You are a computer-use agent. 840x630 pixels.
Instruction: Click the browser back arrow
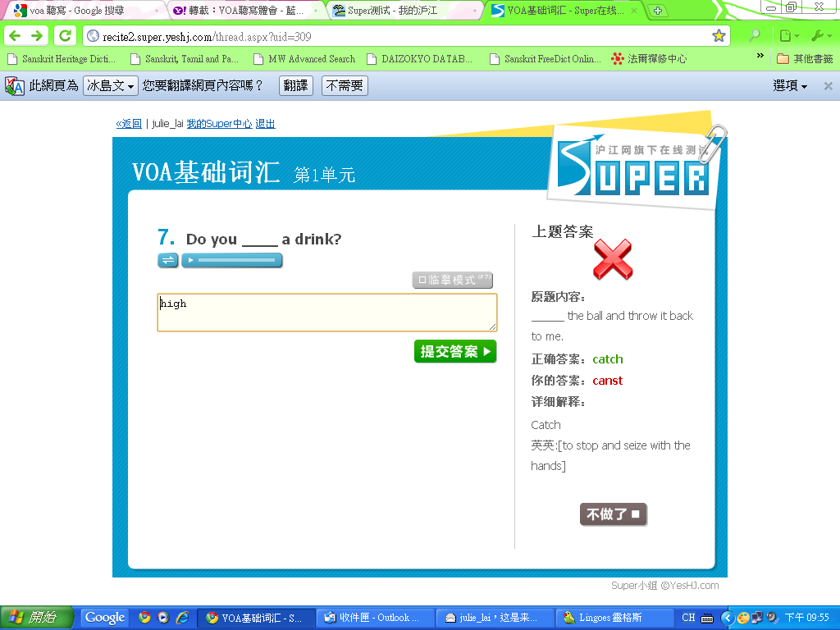coord(15,36)
